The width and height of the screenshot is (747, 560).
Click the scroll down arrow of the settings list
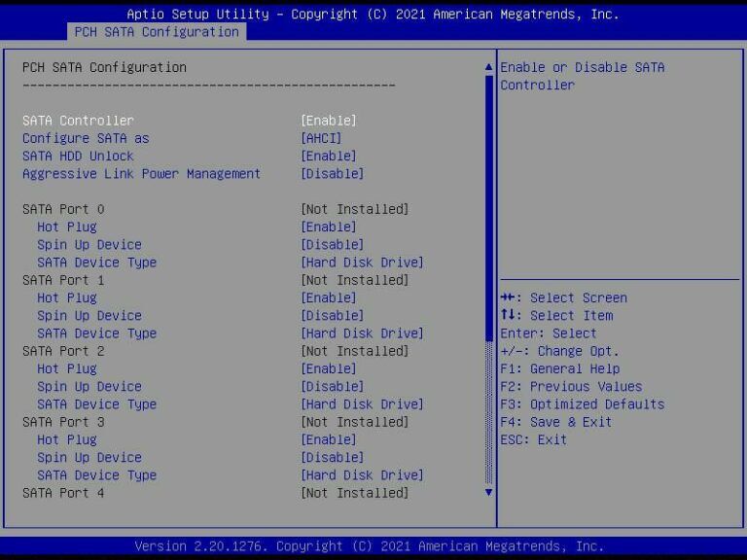click(489, 493)
